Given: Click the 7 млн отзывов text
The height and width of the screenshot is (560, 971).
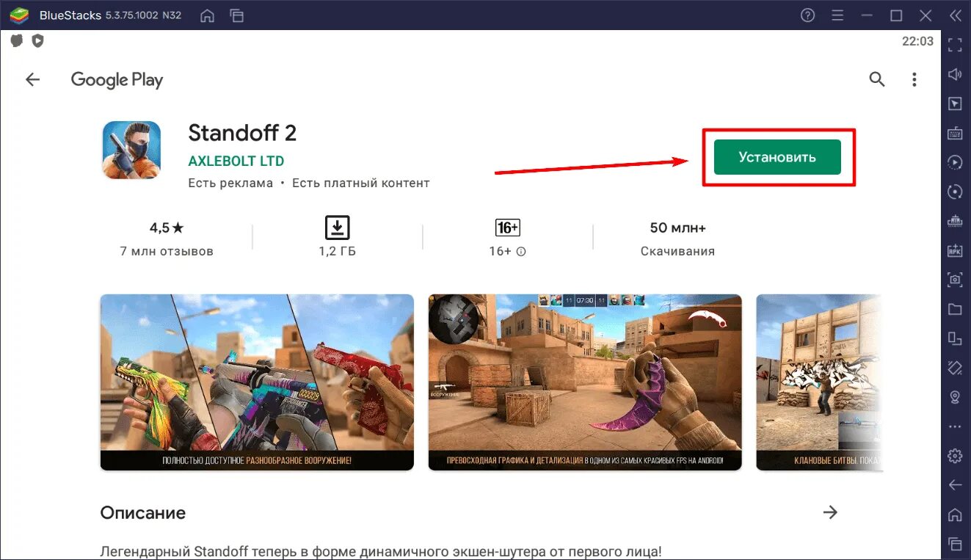Looking at the screenshot, I should point(167,251).
